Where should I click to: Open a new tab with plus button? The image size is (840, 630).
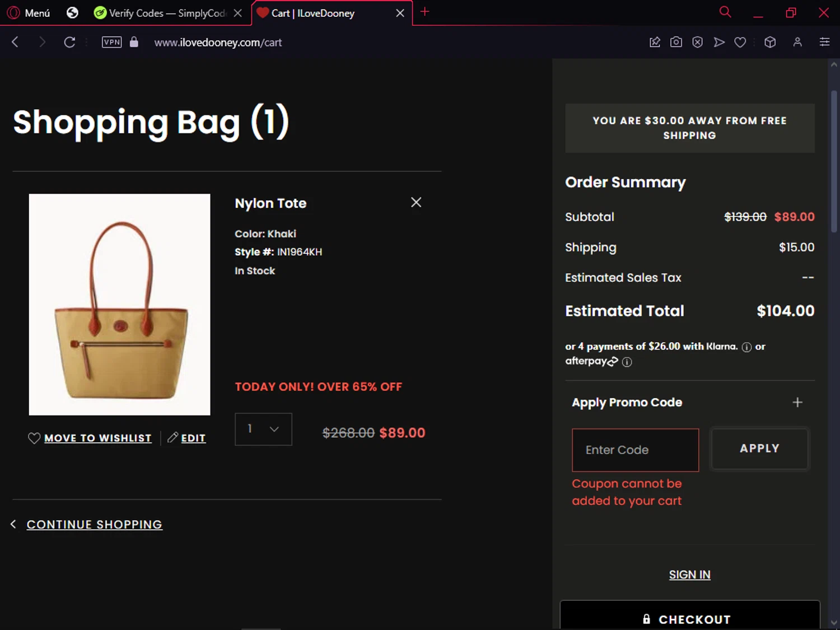[x=425, y=12]
